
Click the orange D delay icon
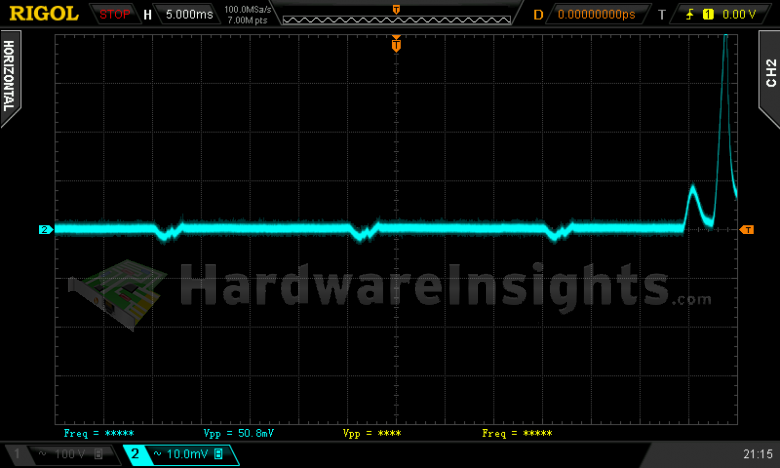(x=537, y=15)
